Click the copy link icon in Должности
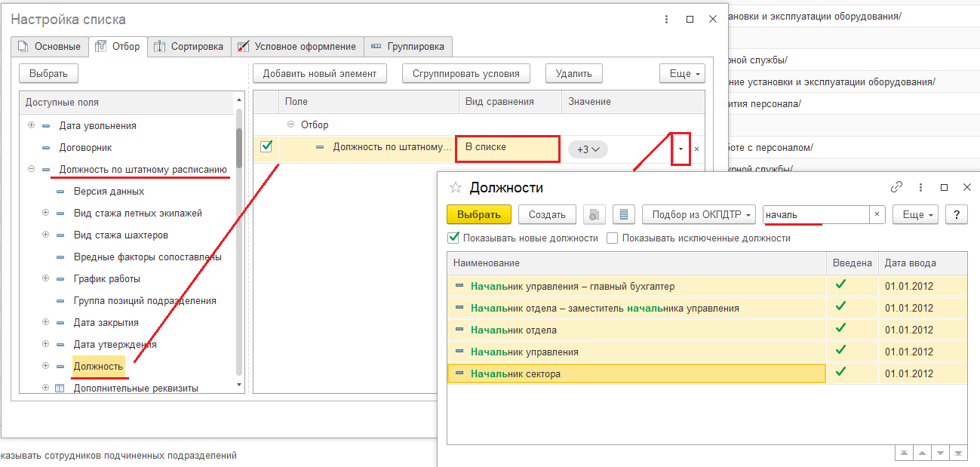The width and height of the screenshot is (980, 467). pos(896,187)
